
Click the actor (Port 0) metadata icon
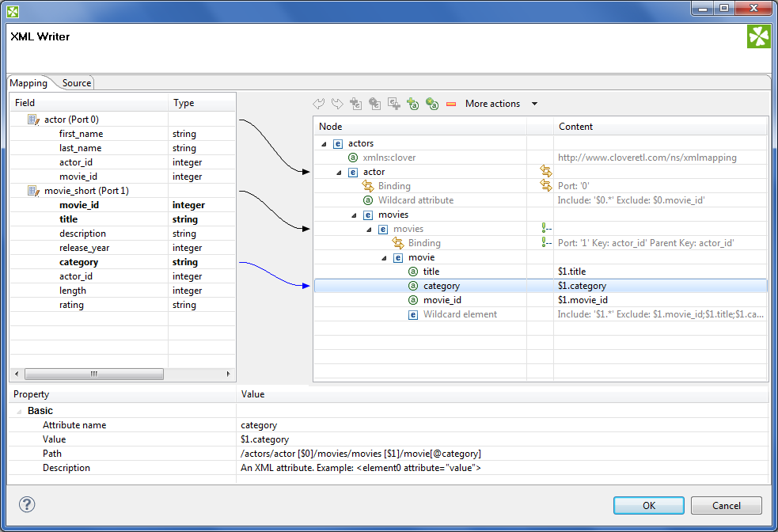(x=33, y=120)
